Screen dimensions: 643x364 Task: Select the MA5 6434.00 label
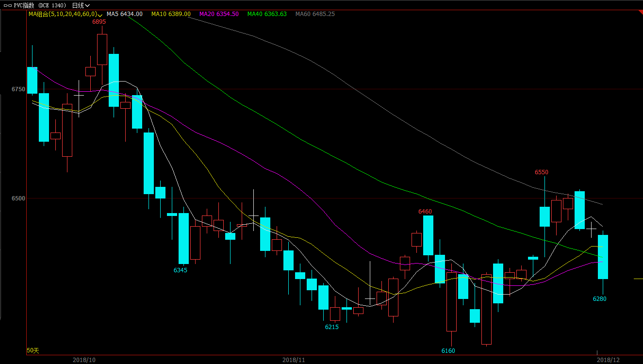click(125, 14)
